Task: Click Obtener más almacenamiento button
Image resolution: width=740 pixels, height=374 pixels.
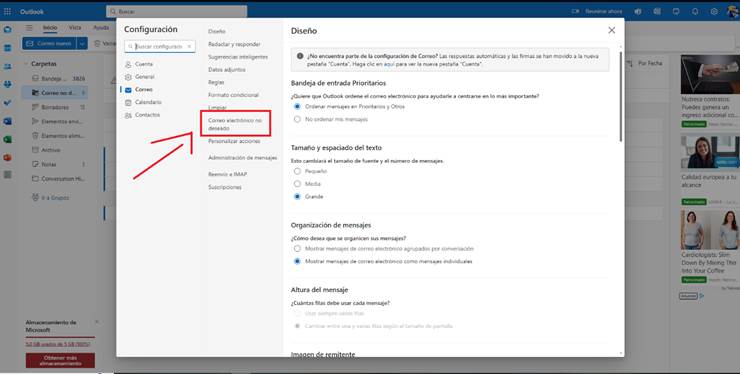Action: pyautogui.click(x=60, y=361)
